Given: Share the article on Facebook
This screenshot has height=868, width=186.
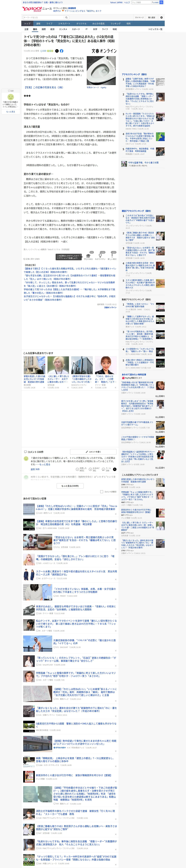Looking at the screenshot, I should (61, 51).
